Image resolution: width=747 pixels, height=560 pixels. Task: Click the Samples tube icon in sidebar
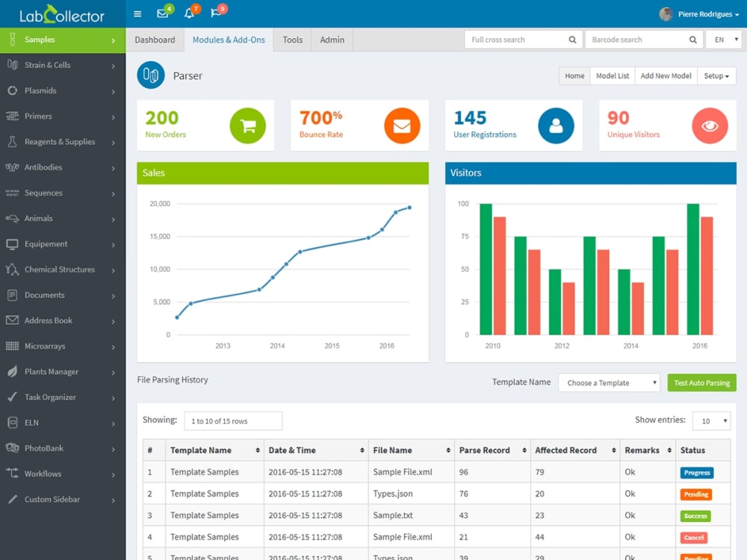pyautogui.click(x=13, y=40)
